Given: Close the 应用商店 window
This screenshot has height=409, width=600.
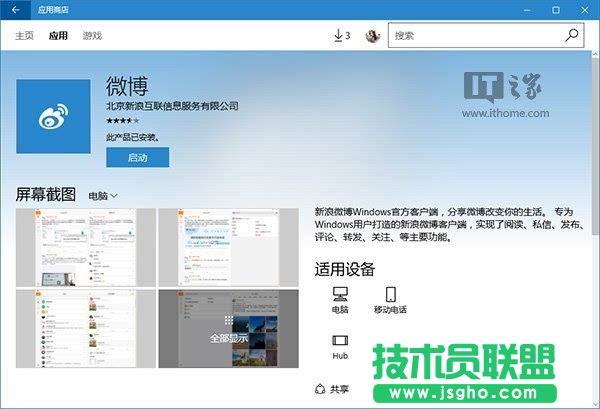Looking at the screenshot, I should click(585, 10).
